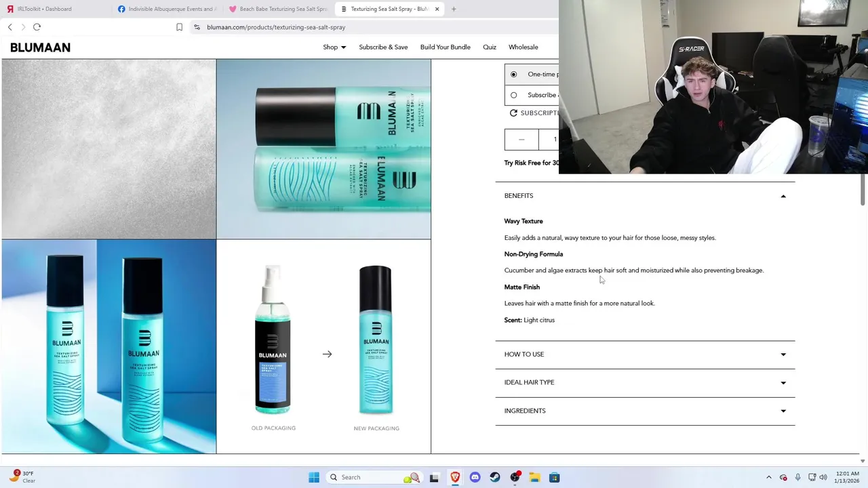This screenshot has width=868, height=488.
Task: Open the two standing bottles image
Action: [108, 346]
